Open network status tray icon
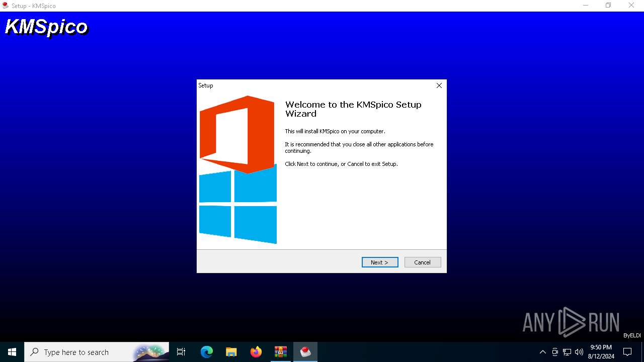 click(567, 352)
